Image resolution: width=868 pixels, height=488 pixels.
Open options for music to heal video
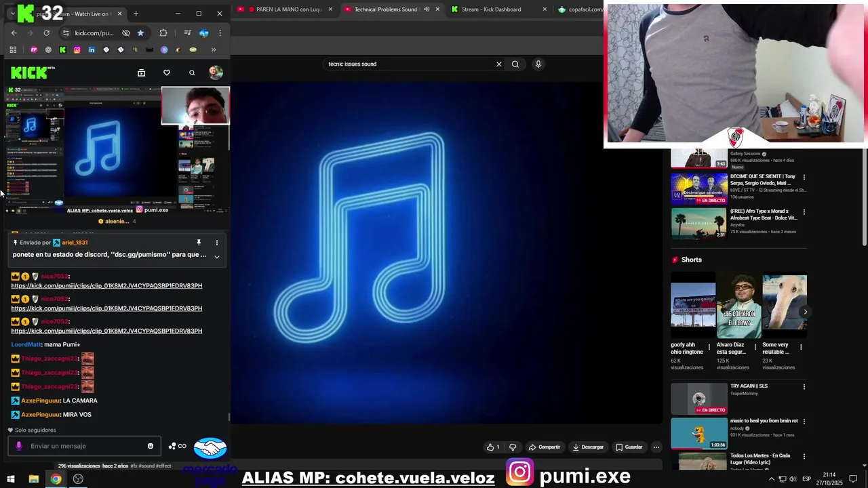(x=804, y=422)
